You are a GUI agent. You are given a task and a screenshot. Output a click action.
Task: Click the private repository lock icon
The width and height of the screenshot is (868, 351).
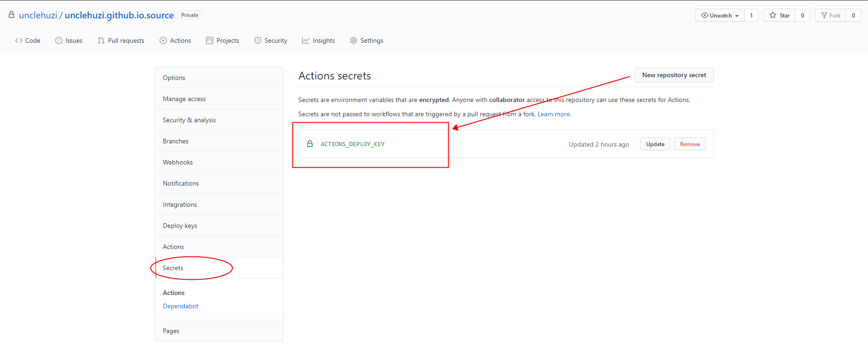point(11,15)
